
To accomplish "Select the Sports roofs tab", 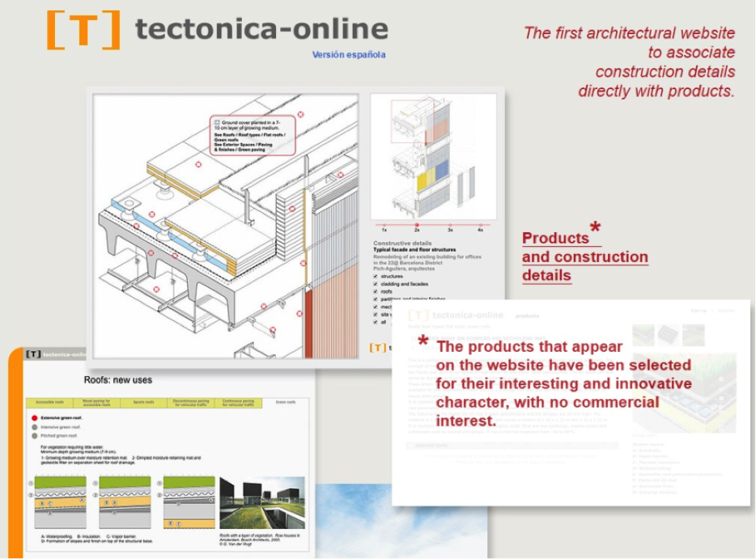I will click(144, 402).
